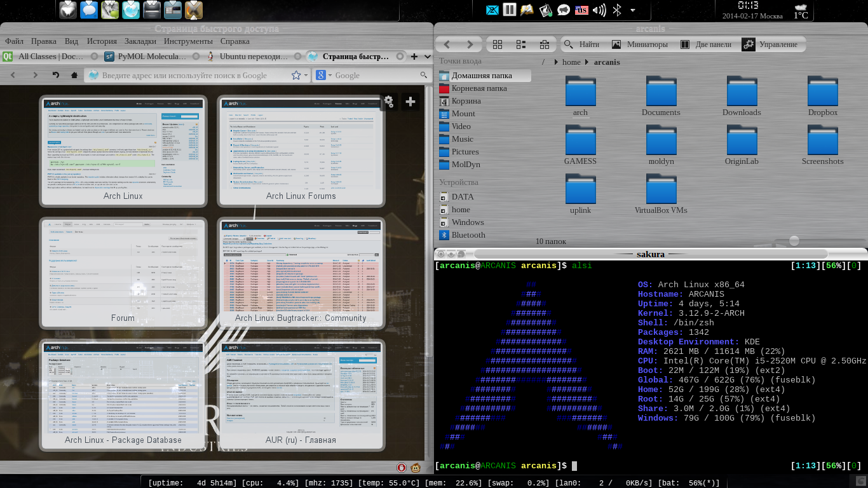Close the Ubuntu переходи… tab
The height and width of the screenshot is (488, 868).
297,57
